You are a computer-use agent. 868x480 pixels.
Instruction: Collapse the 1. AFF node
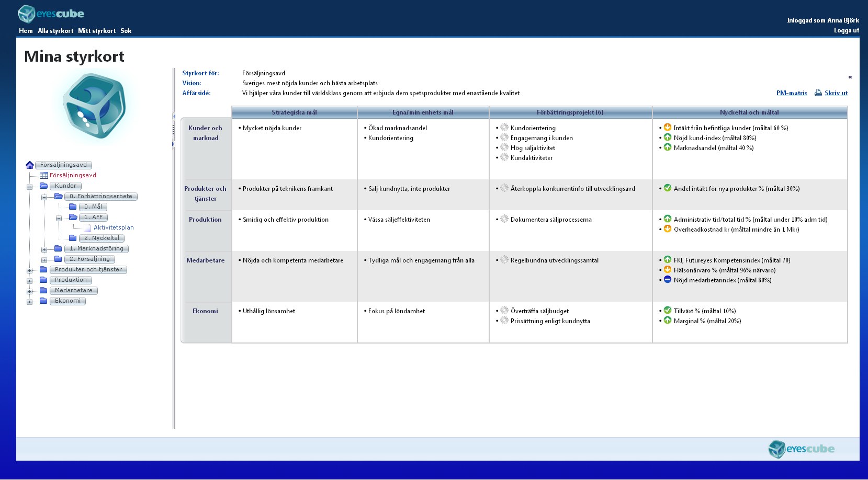click(59, 218)
